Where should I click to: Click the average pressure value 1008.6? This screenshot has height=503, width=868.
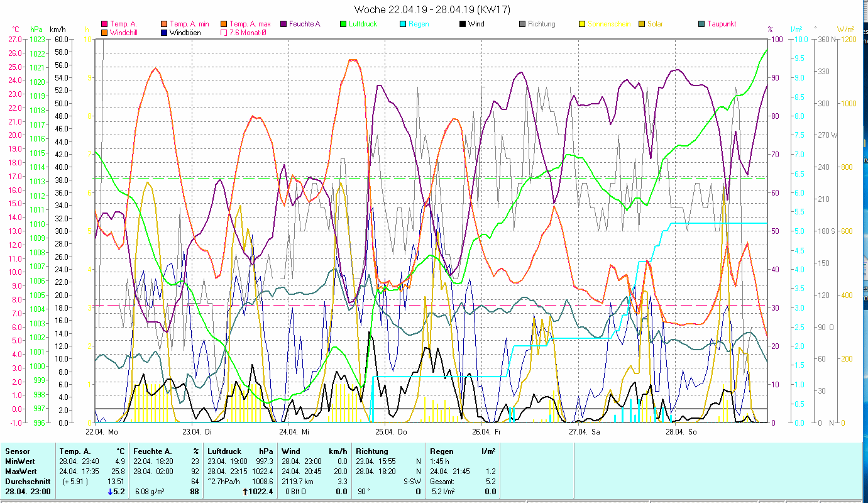coord(262,482)
